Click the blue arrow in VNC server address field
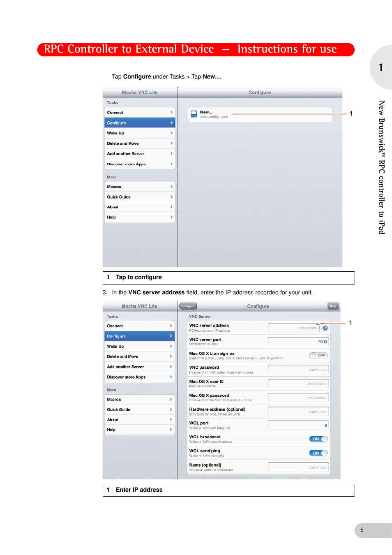Image resolution: width=392 pixels, height=555 pixels. pos(325,328)
